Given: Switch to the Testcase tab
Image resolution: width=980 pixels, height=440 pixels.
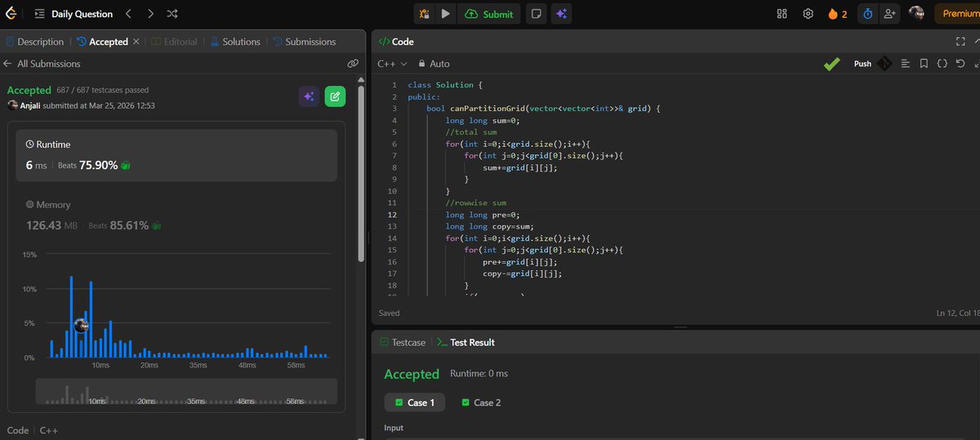Looking at the screenshot, I should pos(403,342).
